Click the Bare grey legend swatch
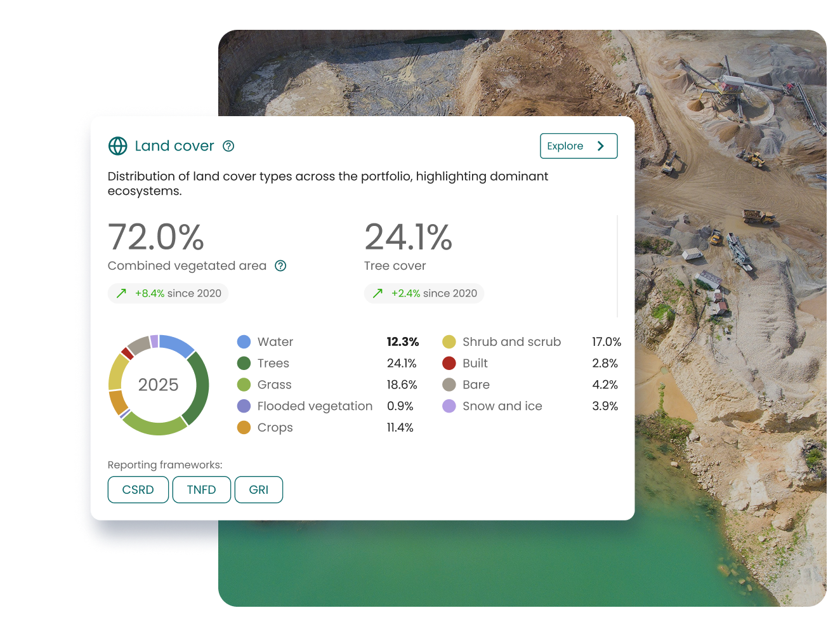The height and width of the screenshot is (622, 840). pyautogui.click(x=449, y=385)
